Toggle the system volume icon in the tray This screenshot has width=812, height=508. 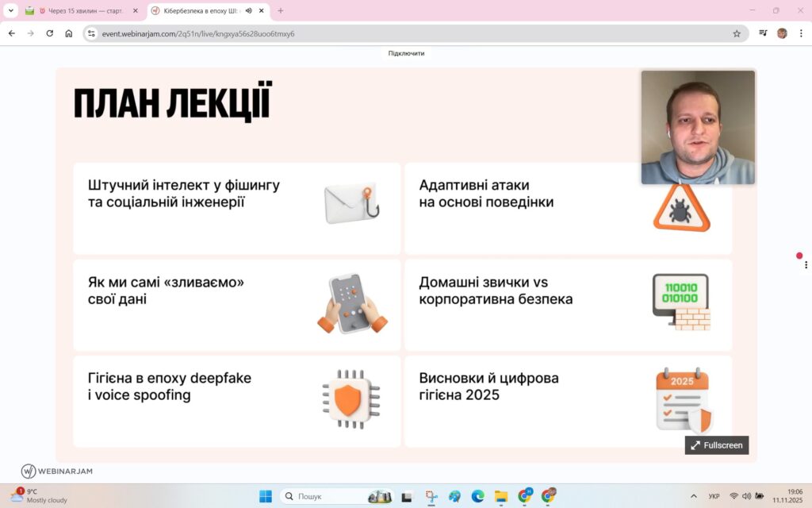point(746,496)
